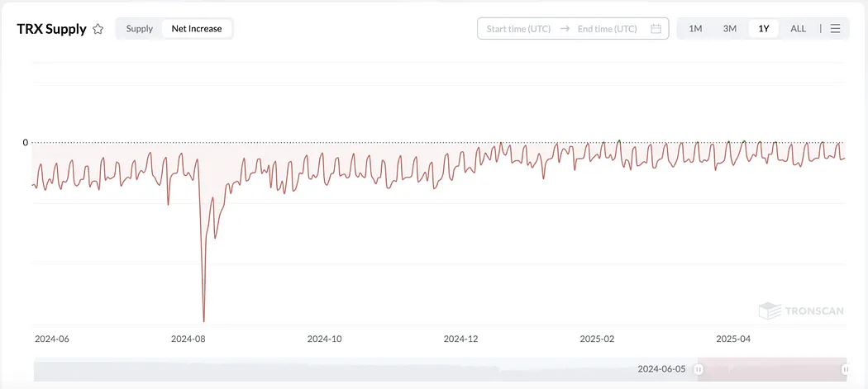Set chart range to 1M
Viewport: 868px width, 389px height.
695,29
